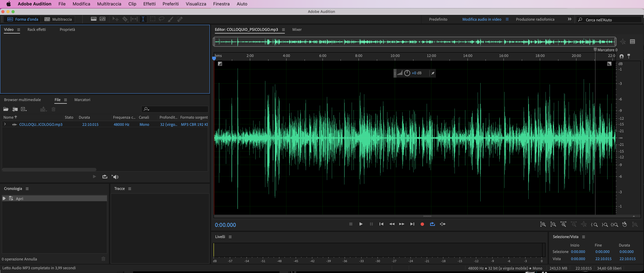The height and width of the screenshot is (273, 644).
Task: Click the Cronologia trash icon
Action: click(103, 259)
